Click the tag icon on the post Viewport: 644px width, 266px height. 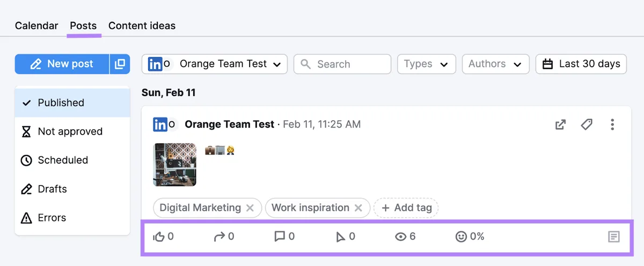pyautogui.click(x=587, y=124)
